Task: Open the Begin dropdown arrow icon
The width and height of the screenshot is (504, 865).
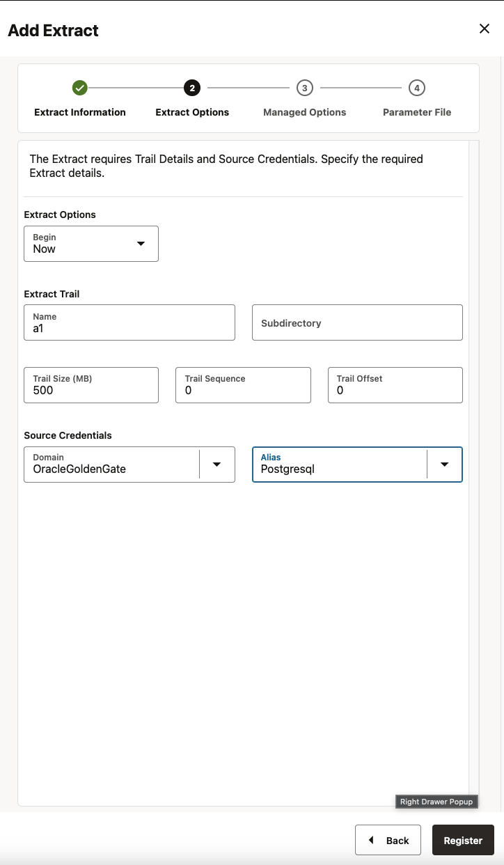Action: pyautogui.click(x=141, y=244)
